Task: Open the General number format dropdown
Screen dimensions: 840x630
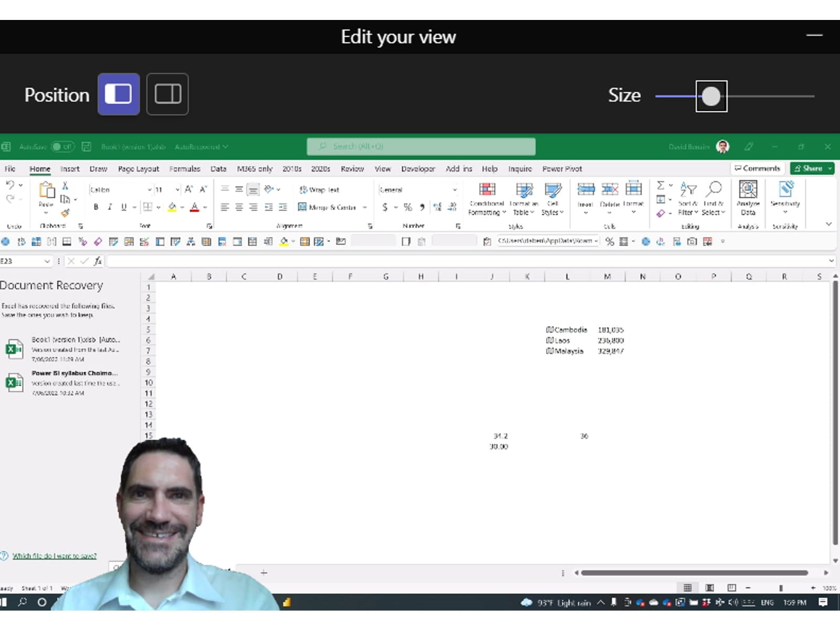Action: click(455, 190)
